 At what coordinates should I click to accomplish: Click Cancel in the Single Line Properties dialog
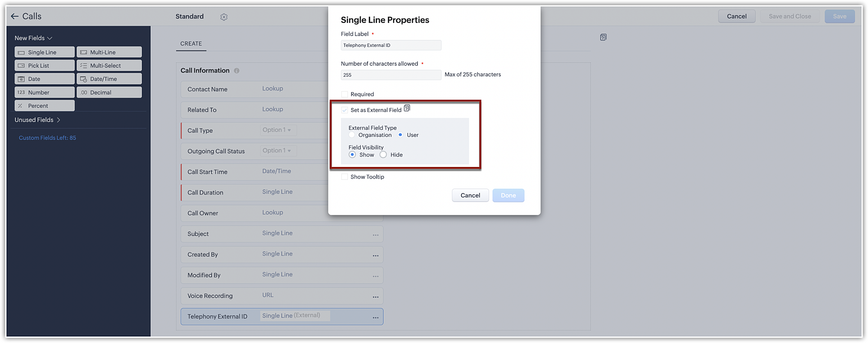(470, 196)
